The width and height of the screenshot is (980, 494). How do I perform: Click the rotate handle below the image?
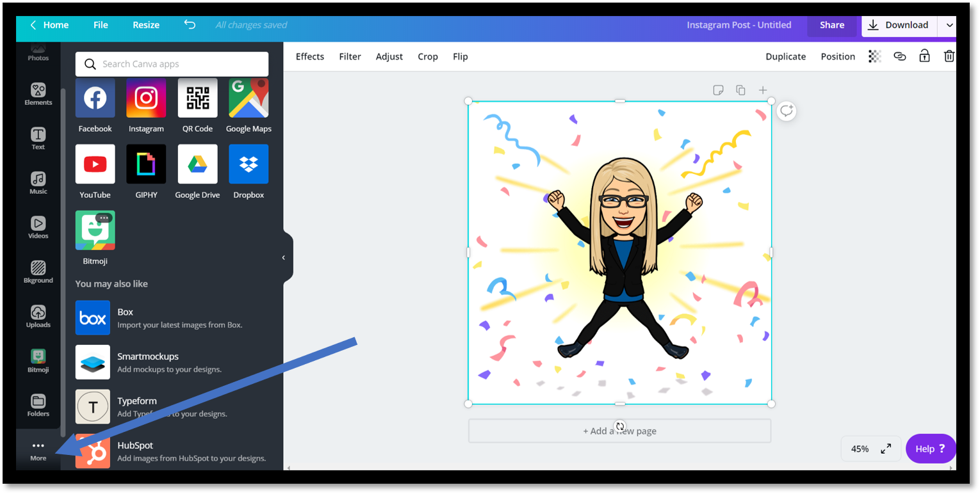[x=619, y=426]
